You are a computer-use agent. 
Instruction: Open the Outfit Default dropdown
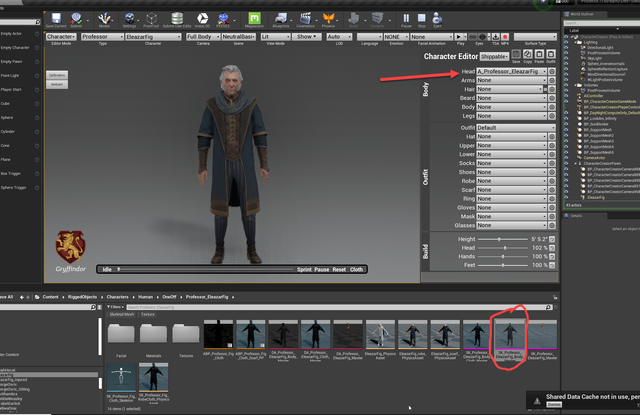click(516, 128)
